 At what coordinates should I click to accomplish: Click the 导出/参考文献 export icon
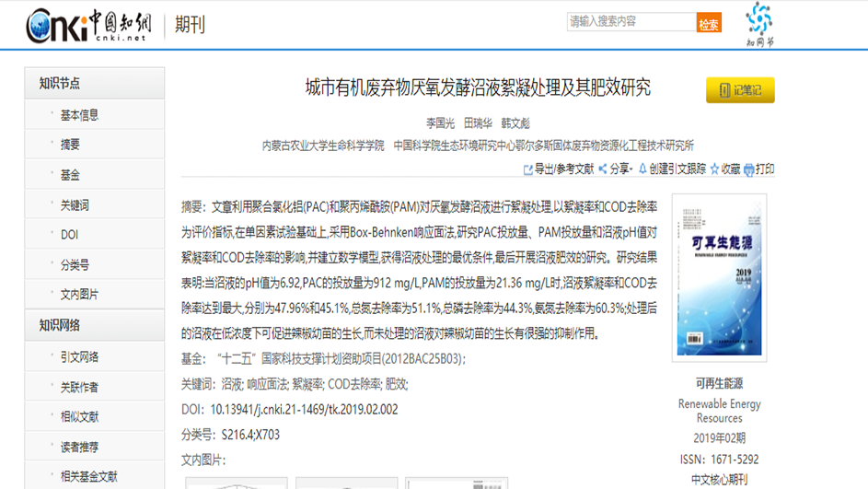(528, 169)
